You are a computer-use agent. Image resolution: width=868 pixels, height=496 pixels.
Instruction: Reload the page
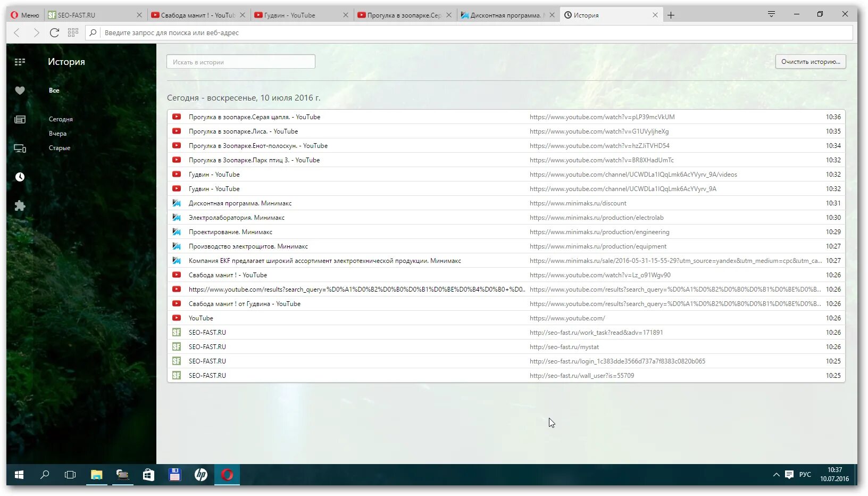click(54, 32)
